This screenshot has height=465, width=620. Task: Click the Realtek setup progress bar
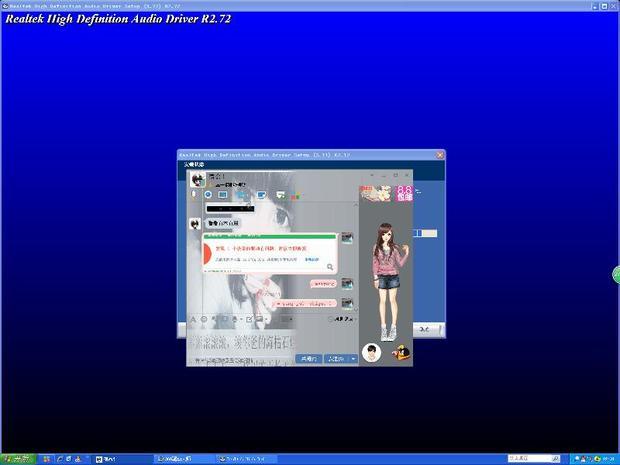click(426, 233)
